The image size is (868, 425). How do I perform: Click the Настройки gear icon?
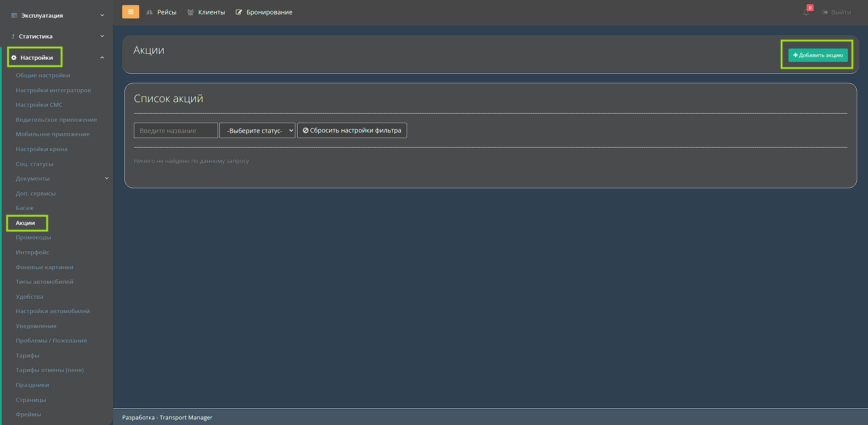coord(14,58)
